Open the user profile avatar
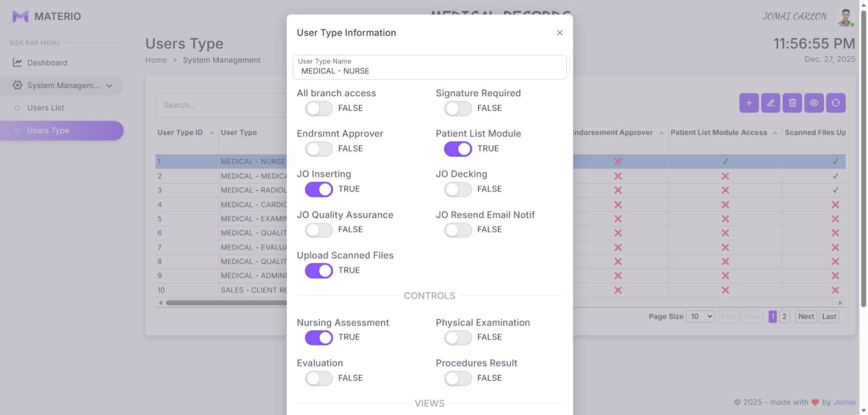Image resolution: width=868 pixels, height=415 pixels. tap(845, 17)
